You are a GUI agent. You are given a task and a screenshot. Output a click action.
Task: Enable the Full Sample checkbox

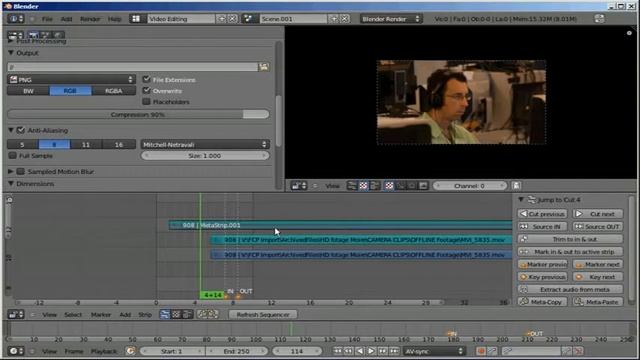12,156
